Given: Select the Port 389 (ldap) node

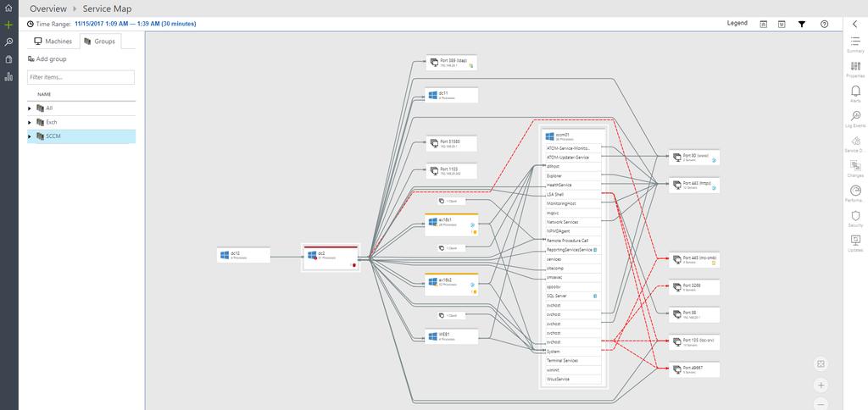Looking at the screenshot, I should click(453, 63).
